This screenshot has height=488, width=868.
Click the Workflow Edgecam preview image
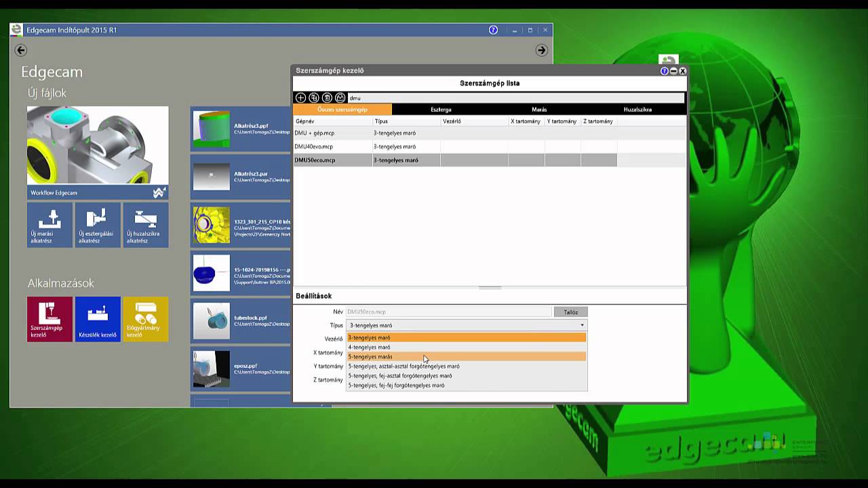coord(98,145)
